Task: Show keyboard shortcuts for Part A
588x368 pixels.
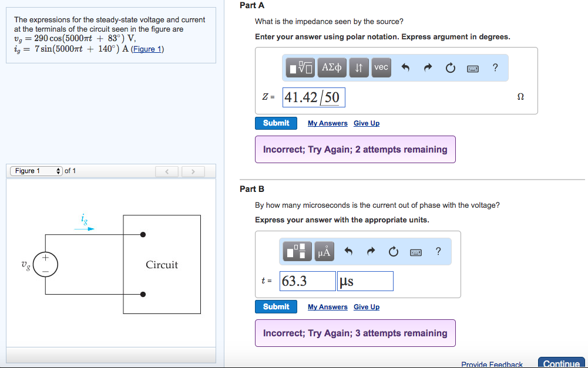Action: point(473,69)
